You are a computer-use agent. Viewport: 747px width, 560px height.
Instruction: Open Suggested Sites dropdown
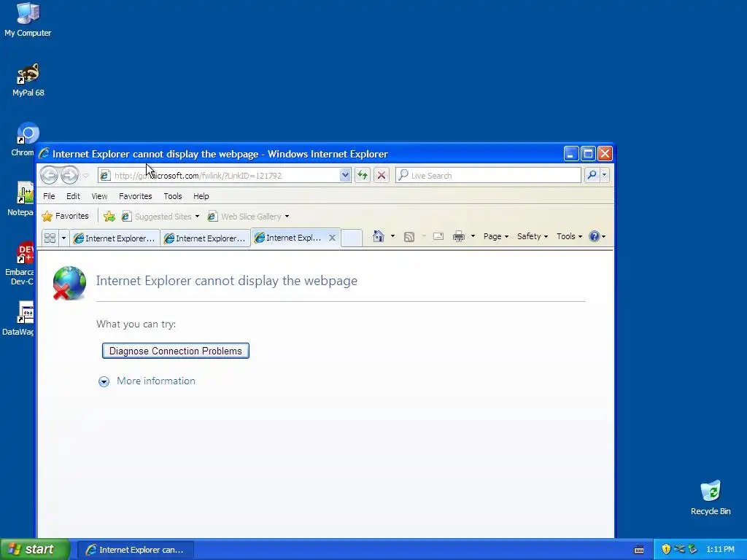pos(160,217)
